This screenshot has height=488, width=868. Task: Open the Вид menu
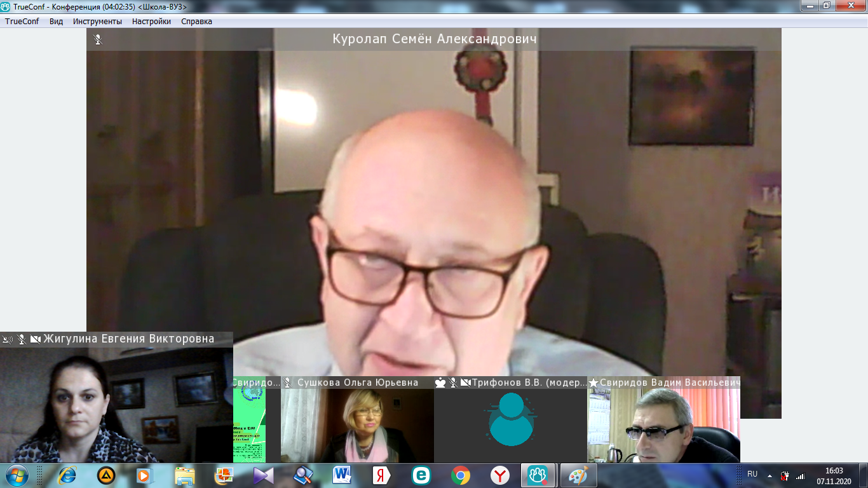(56, 21)
